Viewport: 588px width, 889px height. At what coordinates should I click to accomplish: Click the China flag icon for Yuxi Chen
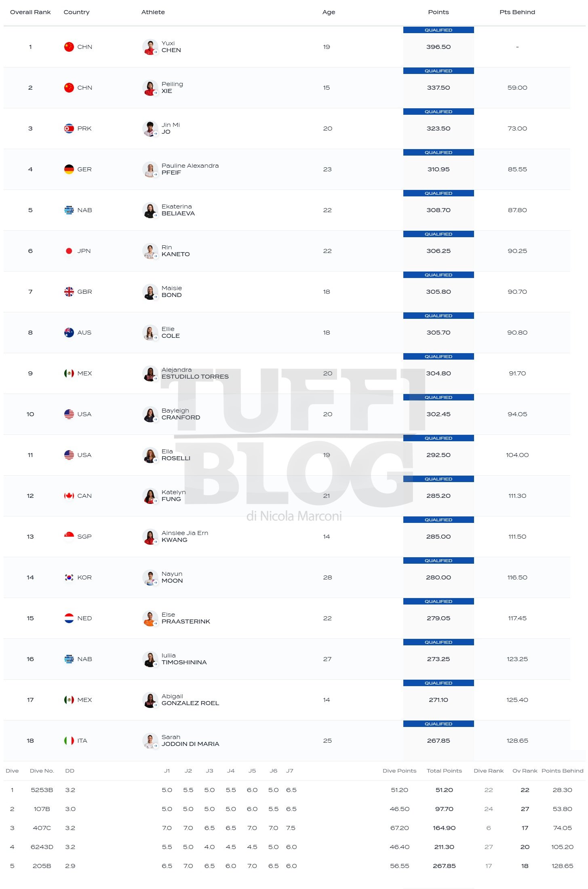(69, 47)
